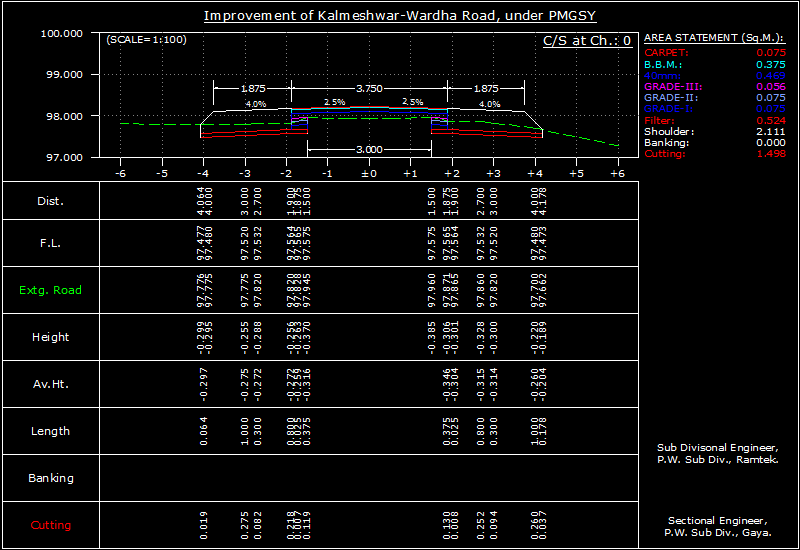Select the red 'Cutting' table row header
This screenshot has width=800, height=550.
[51, 525]
